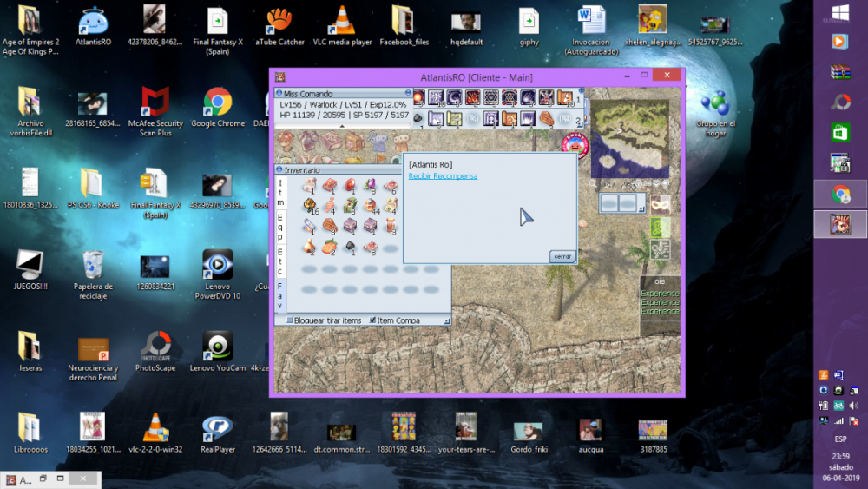This screenshot has width=868, height=489.
Task: Use the crescent moon skill in hotbar
Action: (455, 98)
